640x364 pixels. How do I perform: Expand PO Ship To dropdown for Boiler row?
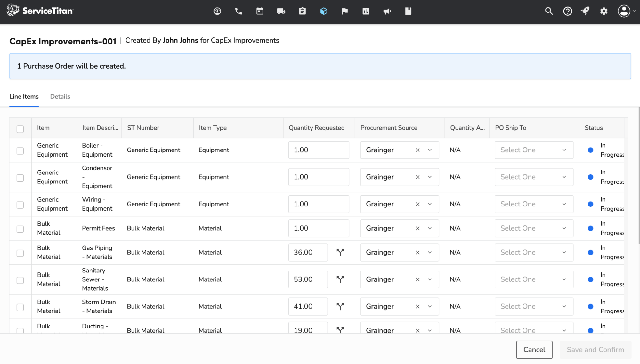pyautogui.click(x=534, y=150)
